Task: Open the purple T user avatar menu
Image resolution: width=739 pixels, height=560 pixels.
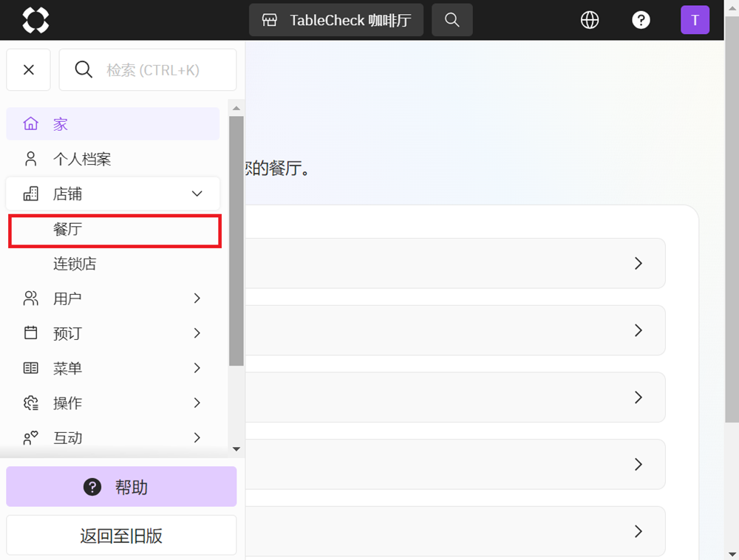Action: click(695, 20)
